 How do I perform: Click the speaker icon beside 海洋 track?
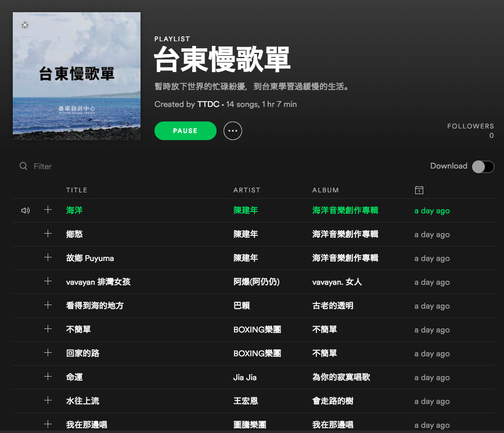[26, 210]
